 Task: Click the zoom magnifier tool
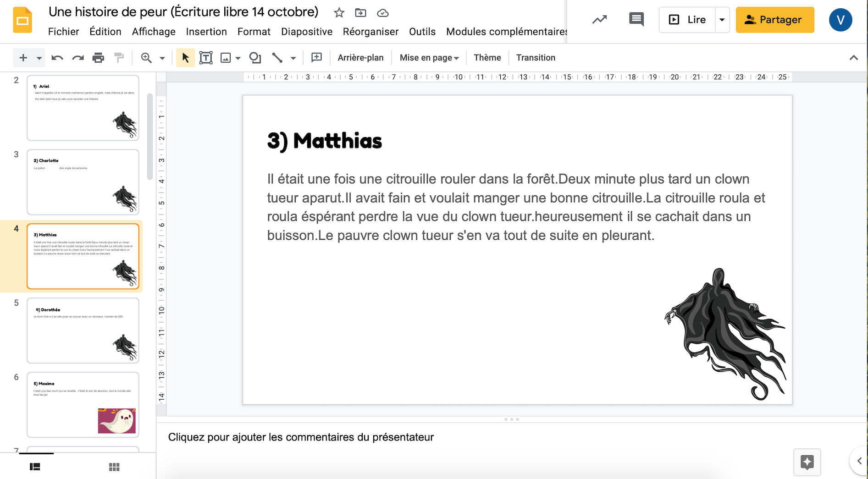(146, 58)
